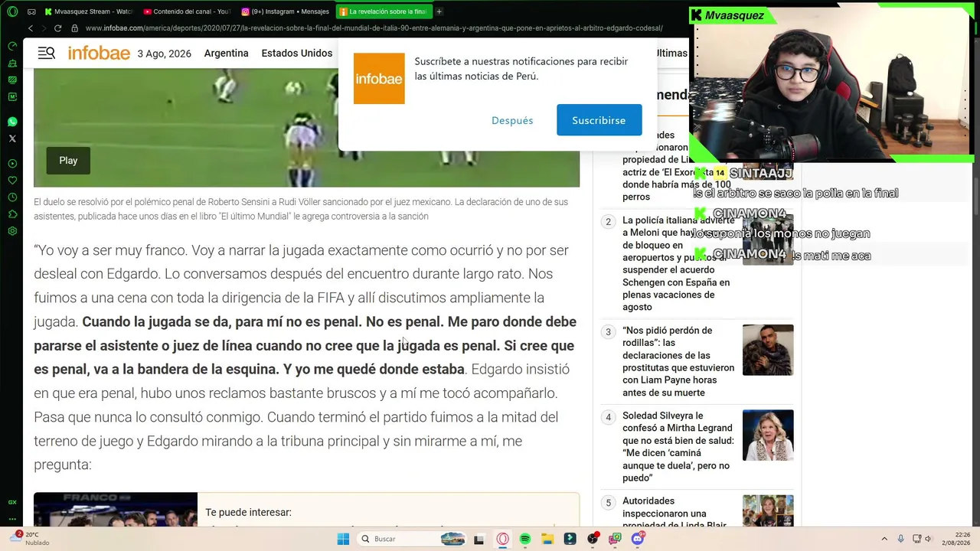Go to the infobae homepage logo

pos(99,53)
